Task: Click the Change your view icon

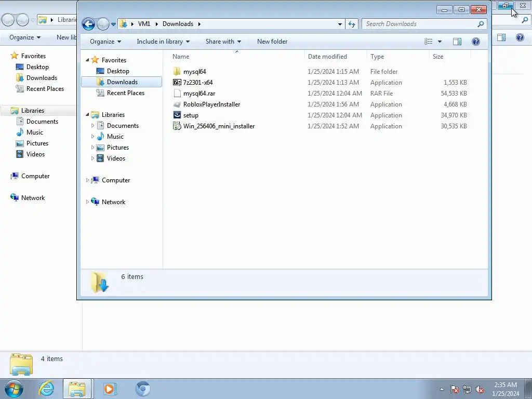Action: point(429,42)
